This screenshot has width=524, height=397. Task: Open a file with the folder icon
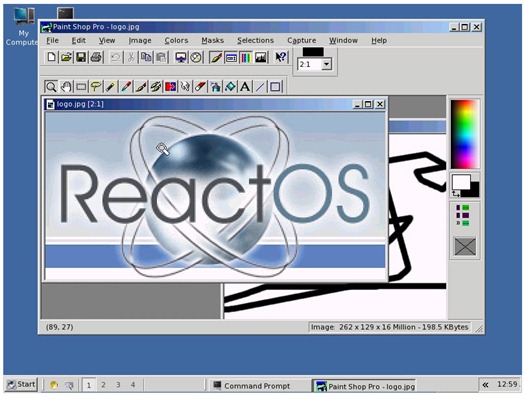click(x=66, y=57)
